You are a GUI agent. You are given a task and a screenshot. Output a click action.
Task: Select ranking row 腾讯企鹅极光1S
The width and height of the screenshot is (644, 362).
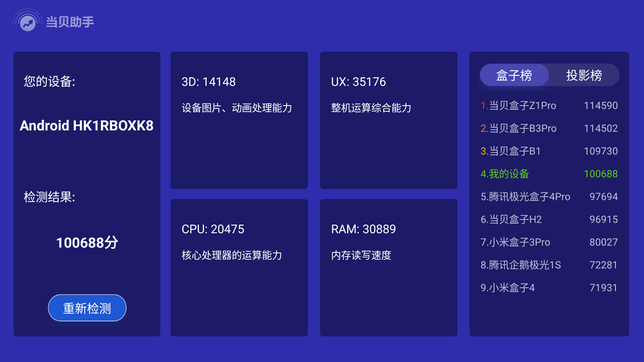pos(549,265)
